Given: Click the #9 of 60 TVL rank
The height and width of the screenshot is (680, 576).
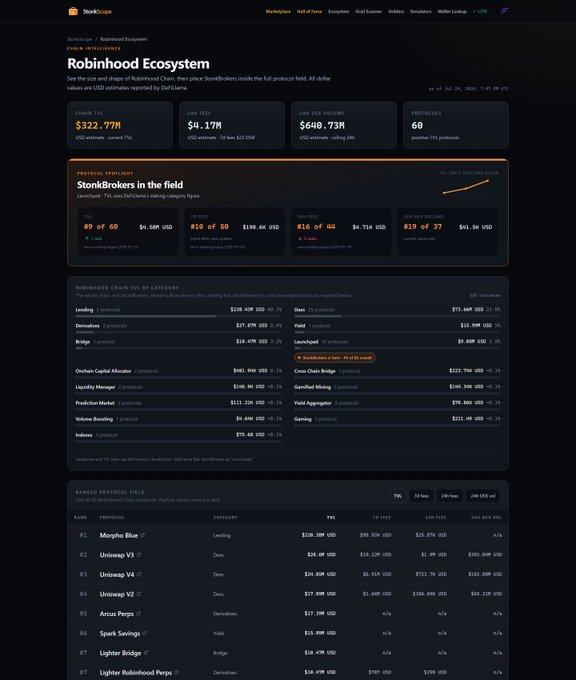Looking at the screenshot, I should (101, 226).
